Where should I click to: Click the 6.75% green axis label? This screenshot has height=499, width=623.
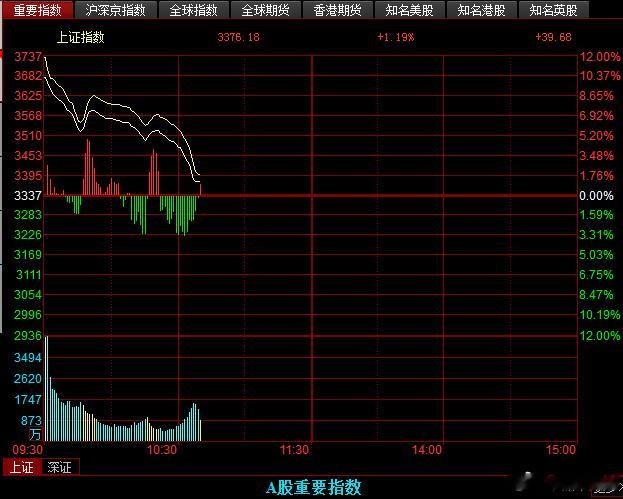point(596,275)
